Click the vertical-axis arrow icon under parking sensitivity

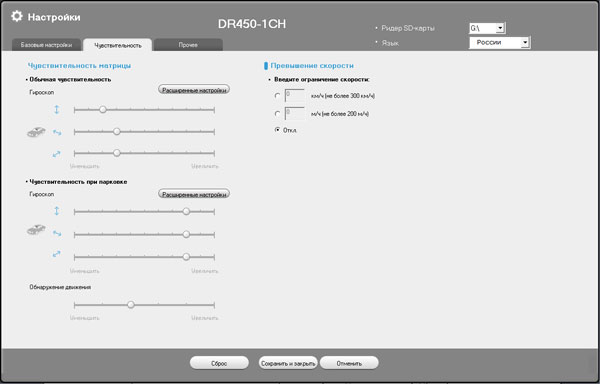point(56,211)
